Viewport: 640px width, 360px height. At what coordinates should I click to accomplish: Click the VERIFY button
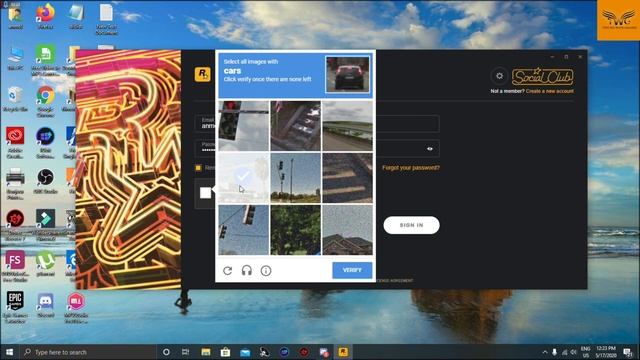[x=352, y=270]
